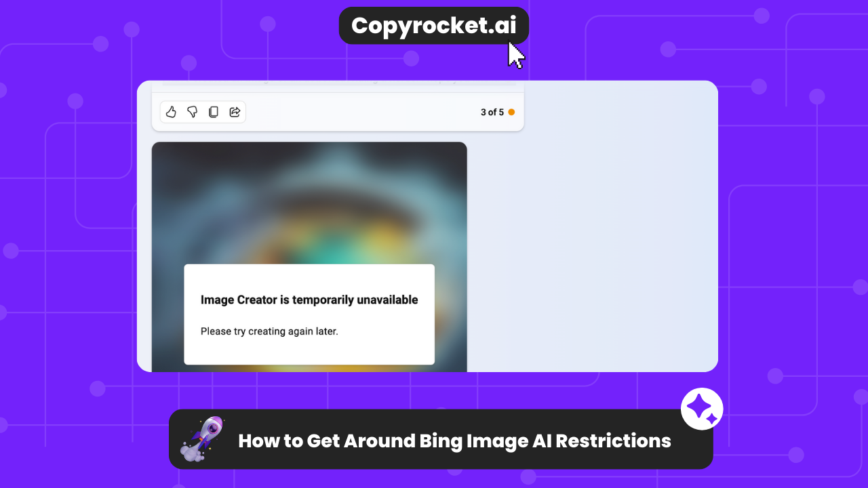Viewport: 868px width, 488px height.
Task: Click the white sparkle star badge
Action: coord(702,409)
